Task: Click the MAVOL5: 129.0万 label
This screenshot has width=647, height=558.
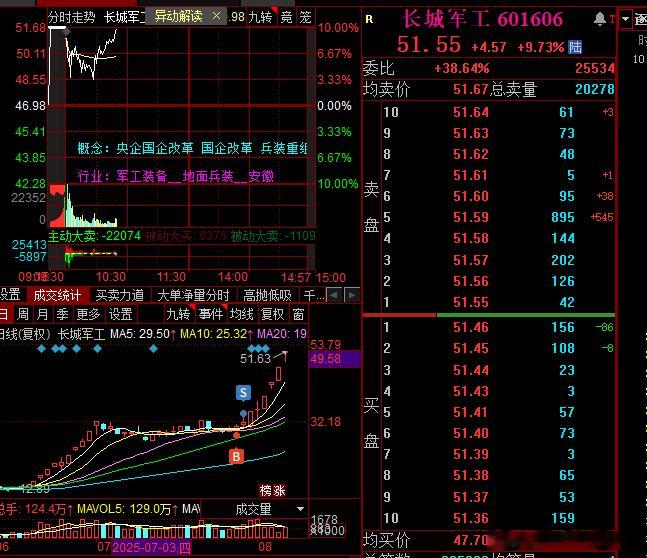Action: [x=127, y=509]
